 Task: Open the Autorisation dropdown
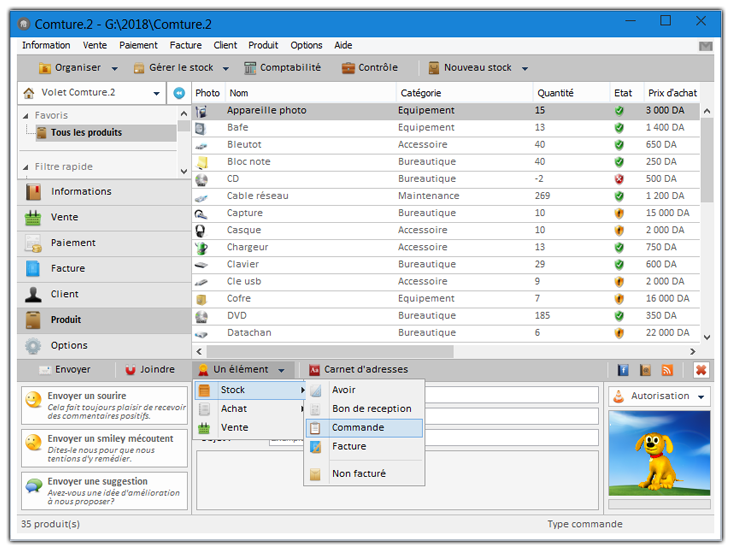660,396
